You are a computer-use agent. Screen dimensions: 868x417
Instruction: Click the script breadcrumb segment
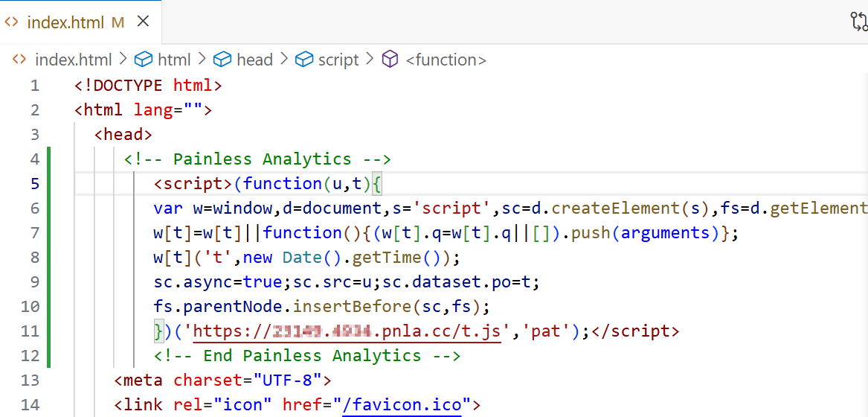pyautogui.click(x=338, y=60)
